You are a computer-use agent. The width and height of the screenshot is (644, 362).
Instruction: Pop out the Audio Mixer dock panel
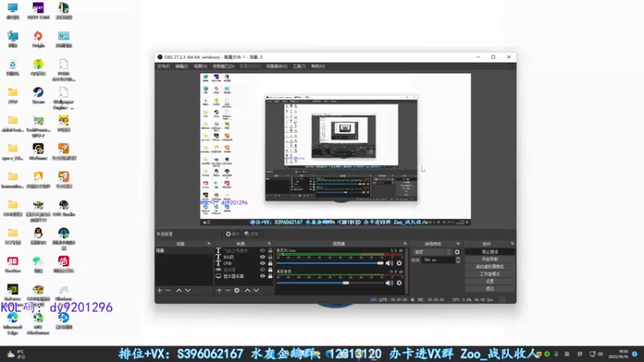[405, 244]
